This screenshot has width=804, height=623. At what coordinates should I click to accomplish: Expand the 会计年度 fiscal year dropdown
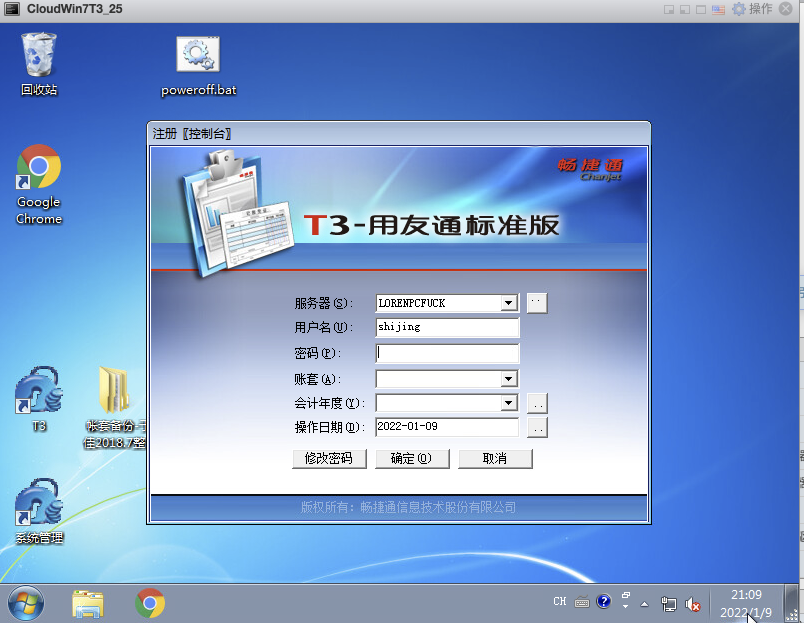pyautogui.click(x=508, y=403)
